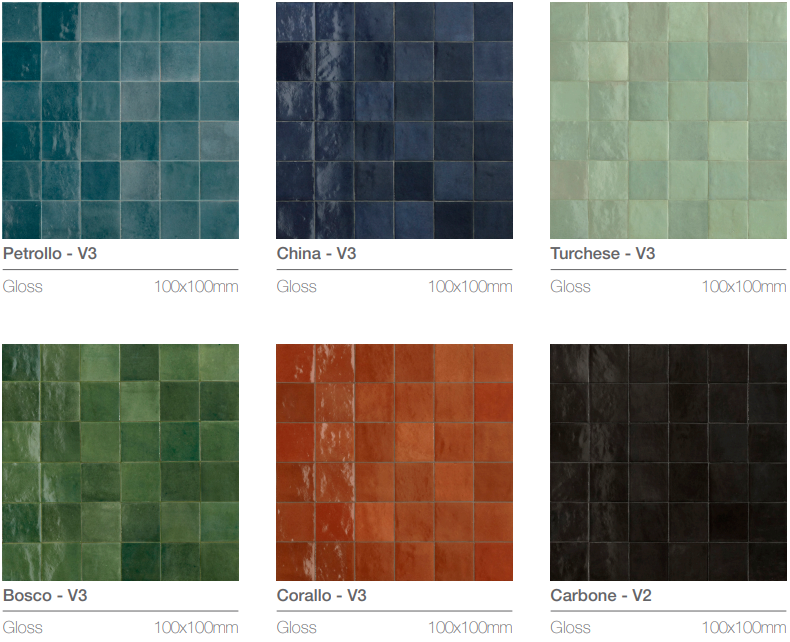Click the 'Carbone - V2' title
Viewport: 790px width, 642px height.
point(601,595)
